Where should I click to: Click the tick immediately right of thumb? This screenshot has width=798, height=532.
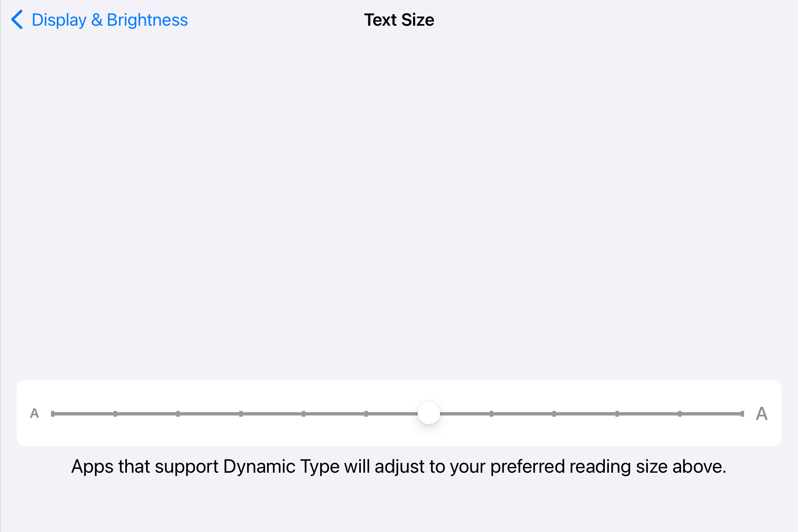tap(491, 414)
